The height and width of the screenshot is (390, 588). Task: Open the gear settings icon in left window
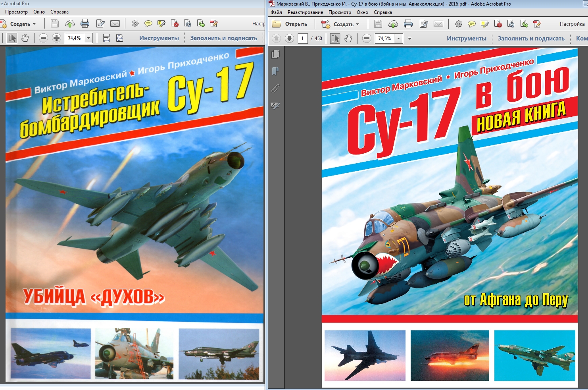[135, 23]
